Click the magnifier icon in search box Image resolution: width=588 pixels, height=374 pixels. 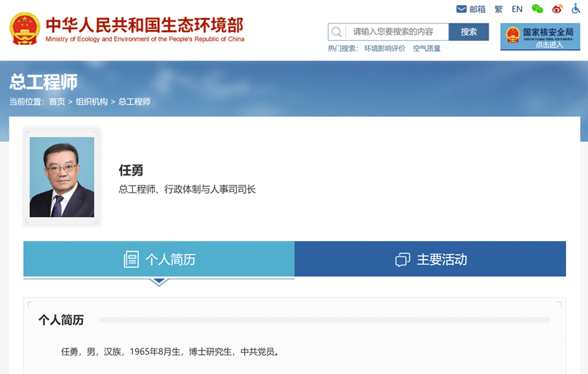(337, 32)
